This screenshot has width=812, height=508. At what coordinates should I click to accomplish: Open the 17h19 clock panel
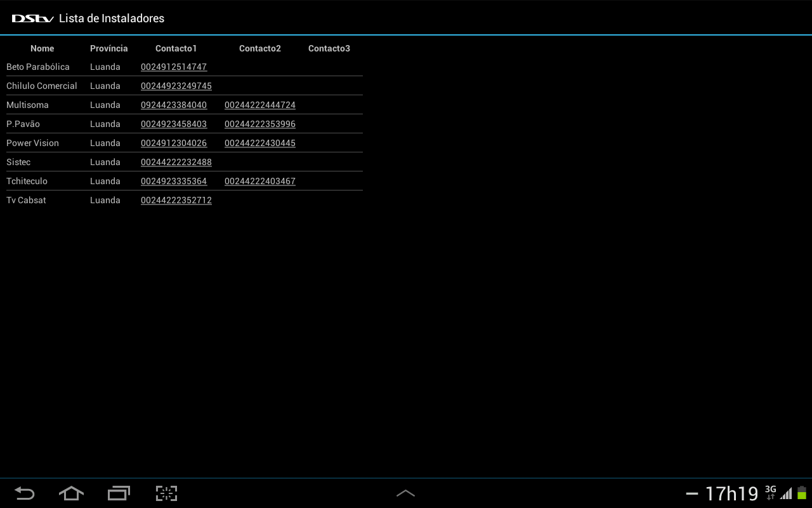pos(731,493)
